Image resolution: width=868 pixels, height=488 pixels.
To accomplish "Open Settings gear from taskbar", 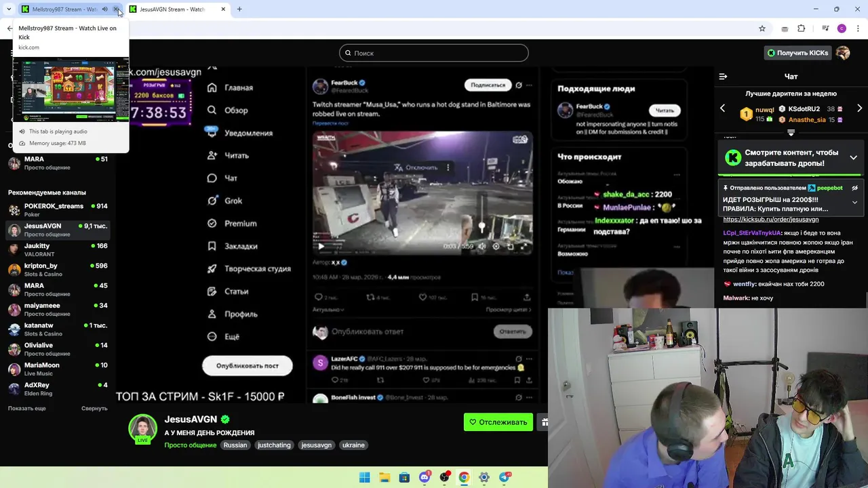I will point(484,477).
